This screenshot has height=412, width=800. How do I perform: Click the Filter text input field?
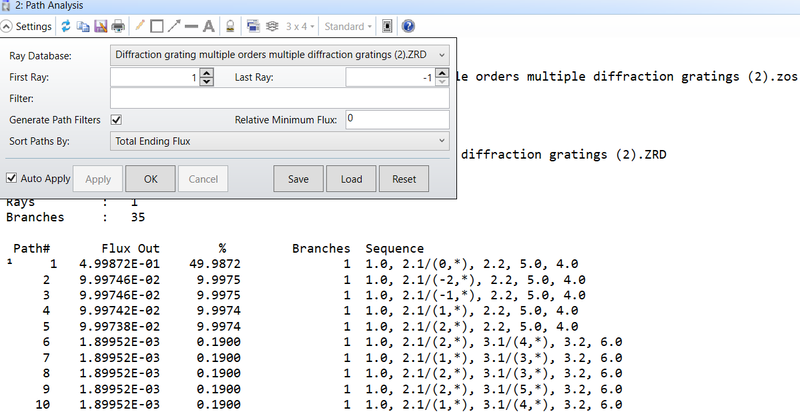[279, 99]
